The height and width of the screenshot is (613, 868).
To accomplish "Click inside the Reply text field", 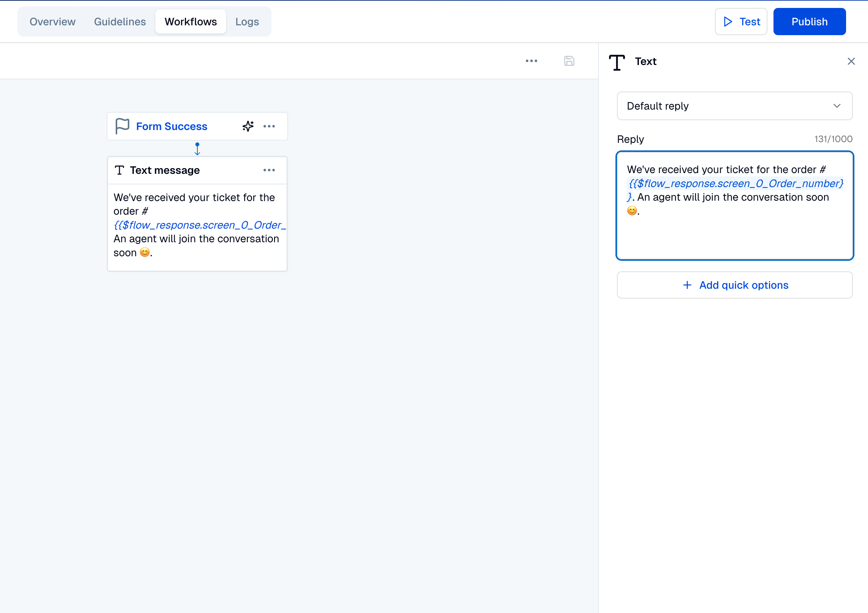I will click(735, 234).
